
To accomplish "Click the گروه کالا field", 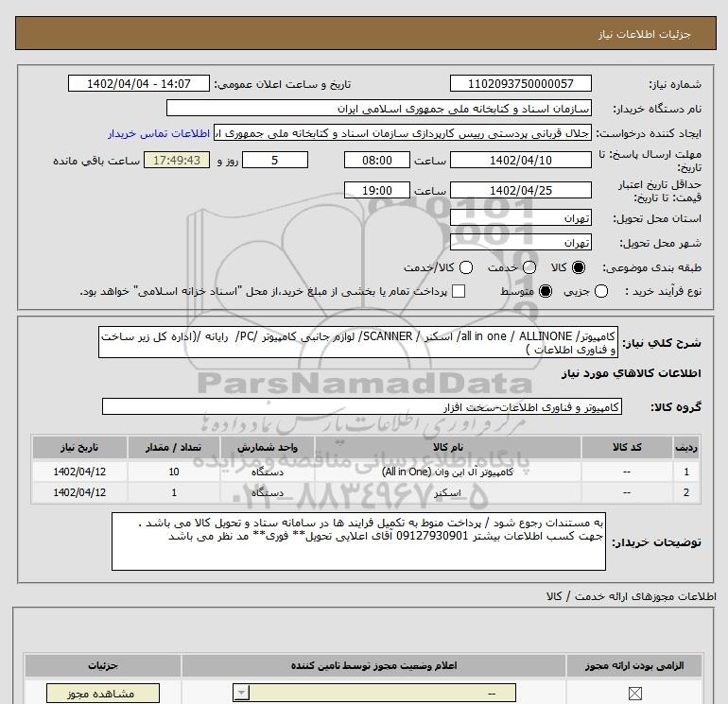I will (x=362, y=407).
